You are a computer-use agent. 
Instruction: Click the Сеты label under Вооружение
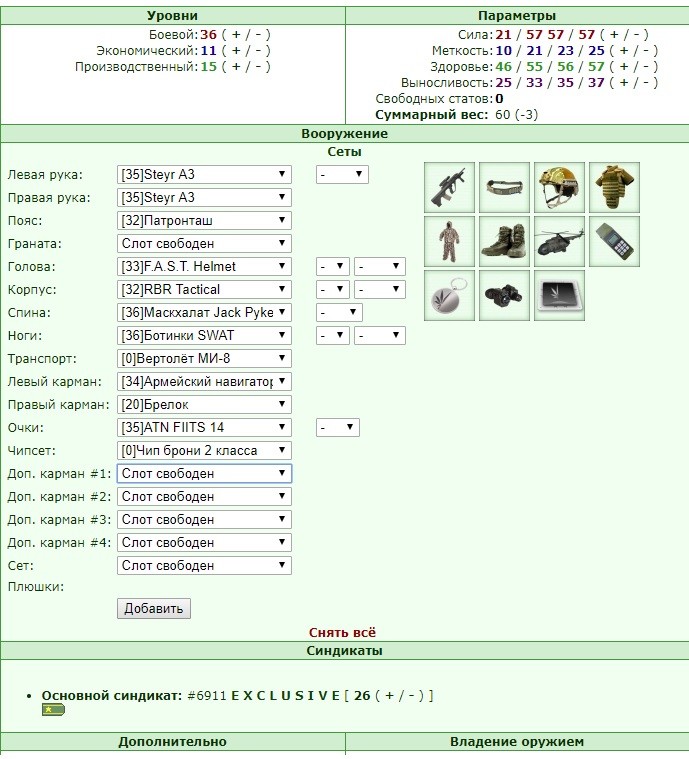344,152
